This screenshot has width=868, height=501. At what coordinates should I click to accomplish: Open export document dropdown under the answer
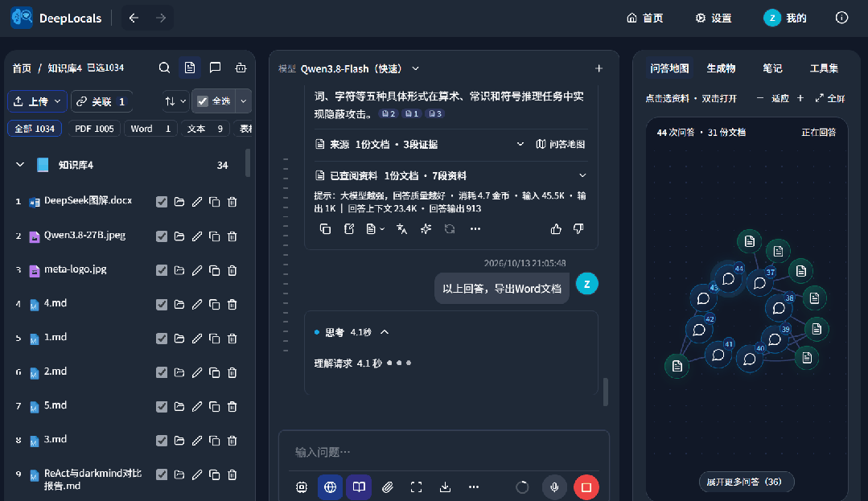(376, 228)
